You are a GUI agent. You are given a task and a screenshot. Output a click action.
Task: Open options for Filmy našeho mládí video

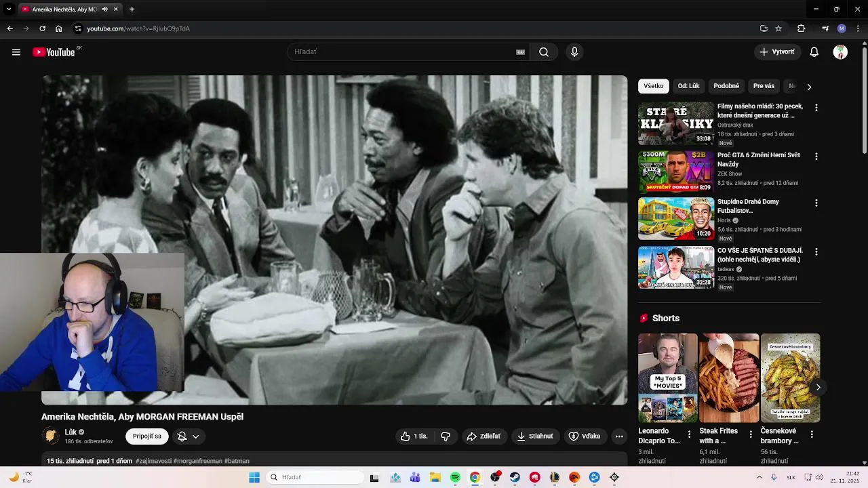pos(816,108)
